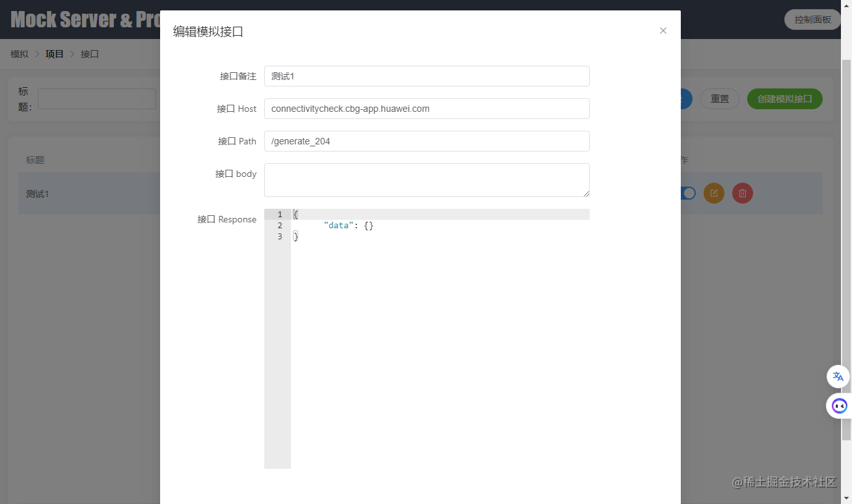Click the 重置 button
Screen dimensions: 852x504
coord(719,99)
